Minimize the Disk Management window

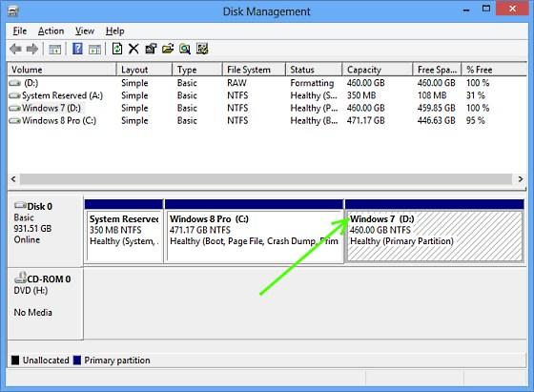[466, 10]
